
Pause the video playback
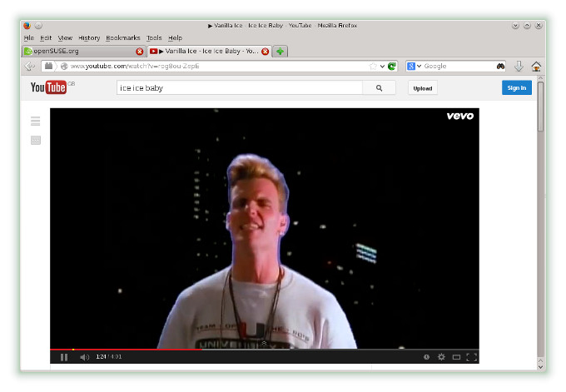coord(64,357)
